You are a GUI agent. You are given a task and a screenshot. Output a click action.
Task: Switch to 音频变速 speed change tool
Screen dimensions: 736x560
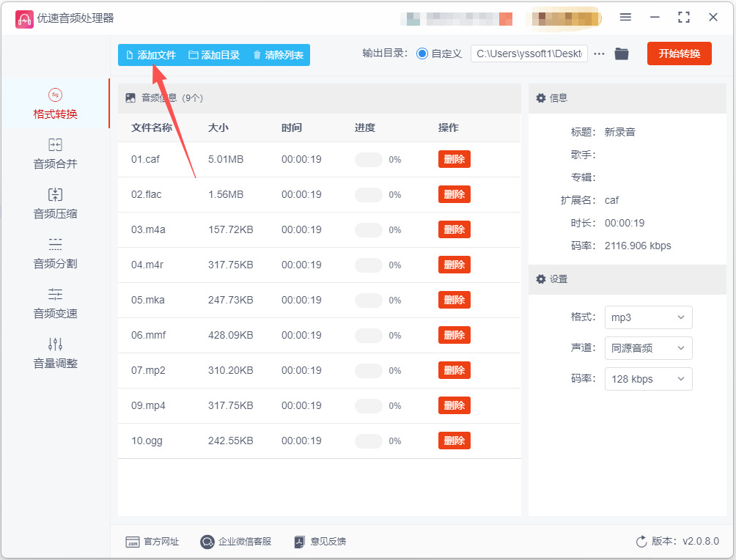click(55, 303)
